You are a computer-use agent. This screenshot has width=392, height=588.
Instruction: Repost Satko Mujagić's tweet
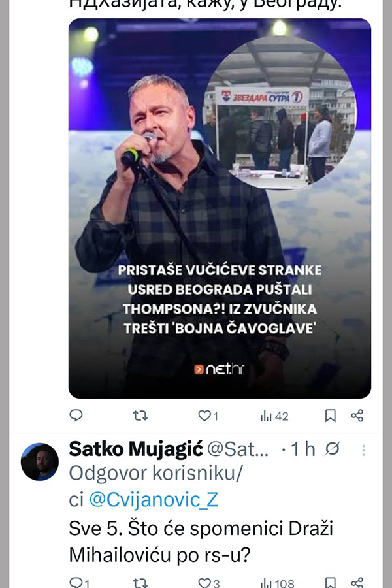(140, 583)
